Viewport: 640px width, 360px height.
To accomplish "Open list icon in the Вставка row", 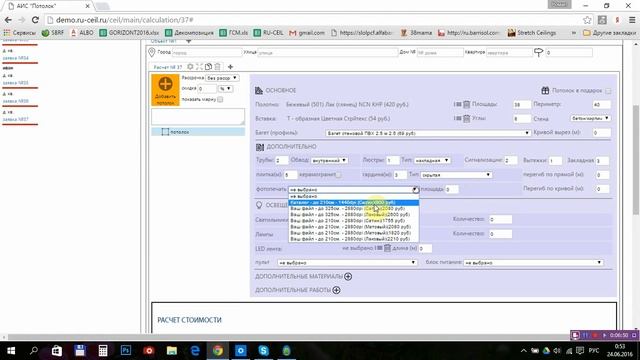I will [458, 118].
